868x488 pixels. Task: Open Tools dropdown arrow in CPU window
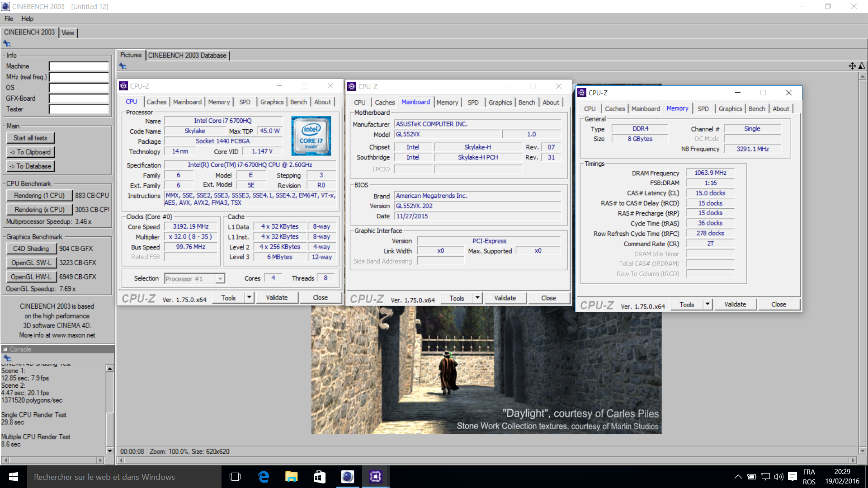point(249,297)
